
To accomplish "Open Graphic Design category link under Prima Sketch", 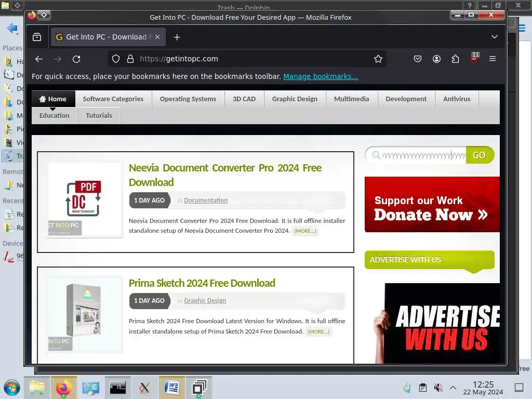I will [205, 301].
